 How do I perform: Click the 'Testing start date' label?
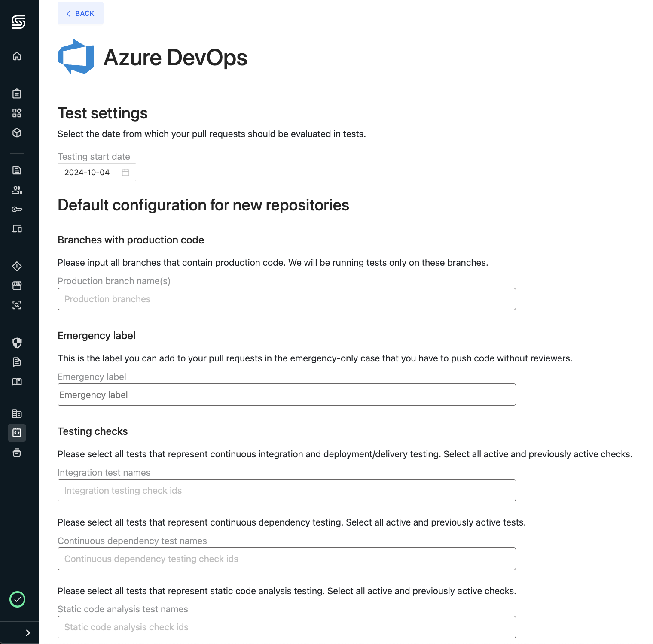coord(94,157)
